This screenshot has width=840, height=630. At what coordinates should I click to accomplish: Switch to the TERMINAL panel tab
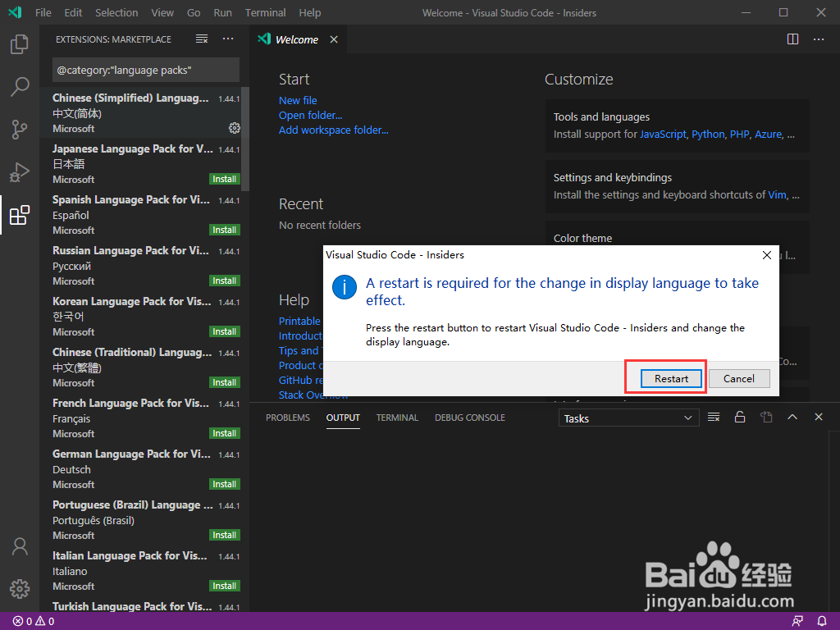tap(397, 418)
